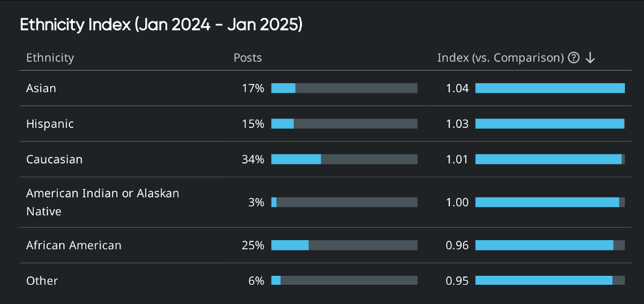
Task: Sort by the Ethnicity column header
Action: 50,58
